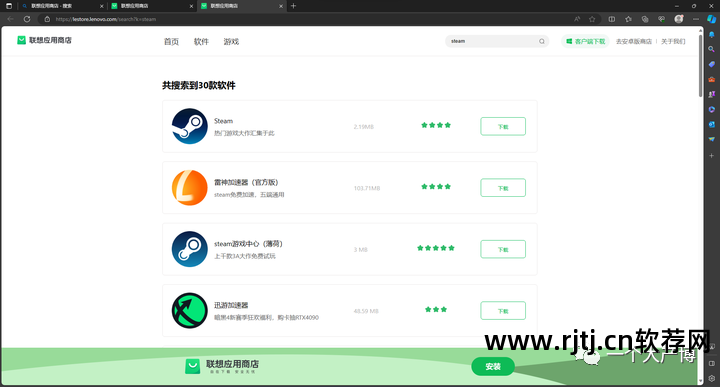Open split screen icon in browser toolbar

click(x=612, y=19)
